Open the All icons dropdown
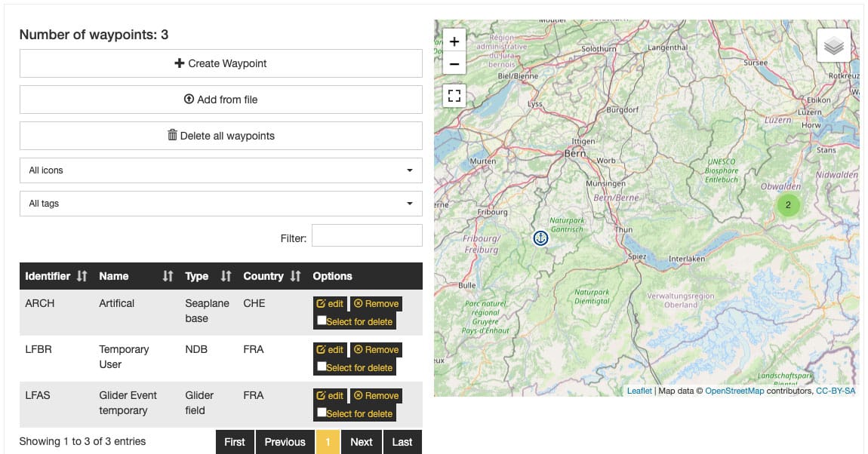The height and width of the screenshot is (454, 868). [x=221, y=170]
